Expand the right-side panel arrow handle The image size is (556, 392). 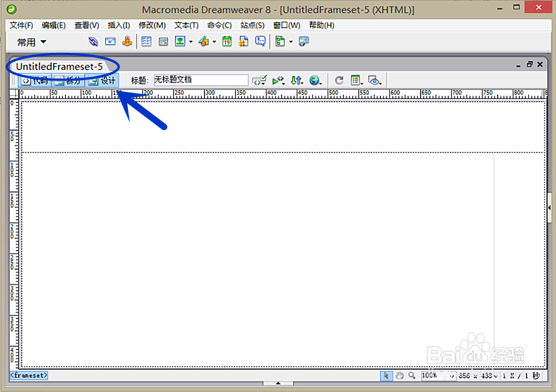pos(550,208)
